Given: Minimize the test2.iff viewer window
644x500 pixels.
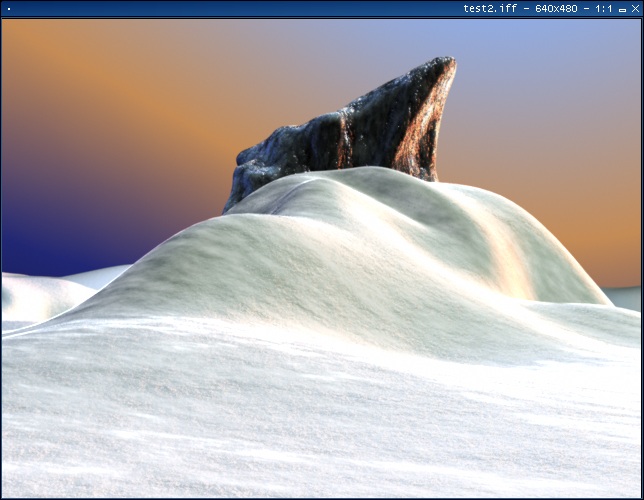Looking at the screenshot, I should (623, 9).
